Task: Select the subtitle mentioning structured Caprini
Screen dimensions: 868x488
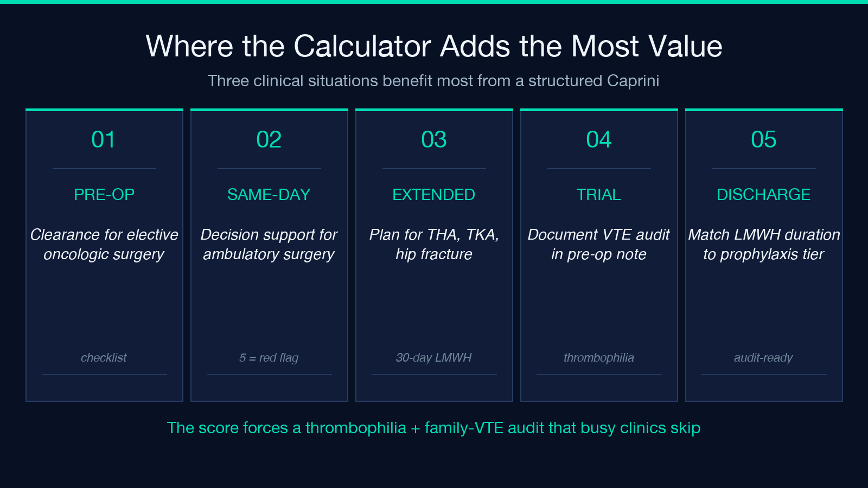Action: [433, 81]
